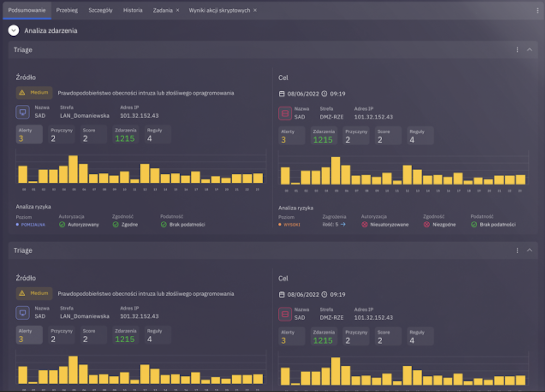Click the kebab menu at top right of tab bar
The width and height of the screenshot is (545, 392).
pos(537,11)
